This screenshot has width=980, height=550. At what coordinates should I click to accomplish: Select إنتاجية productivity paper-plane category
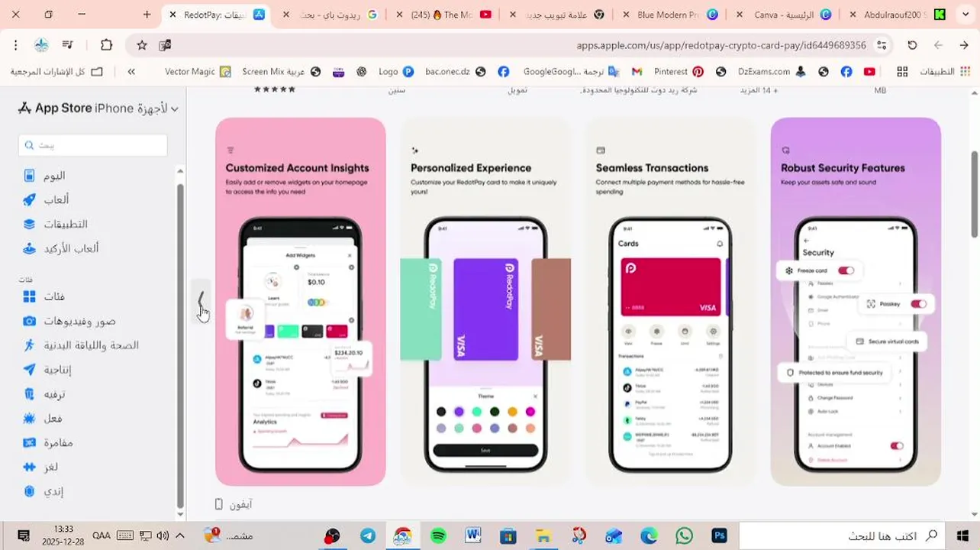[x=47, y=370]
